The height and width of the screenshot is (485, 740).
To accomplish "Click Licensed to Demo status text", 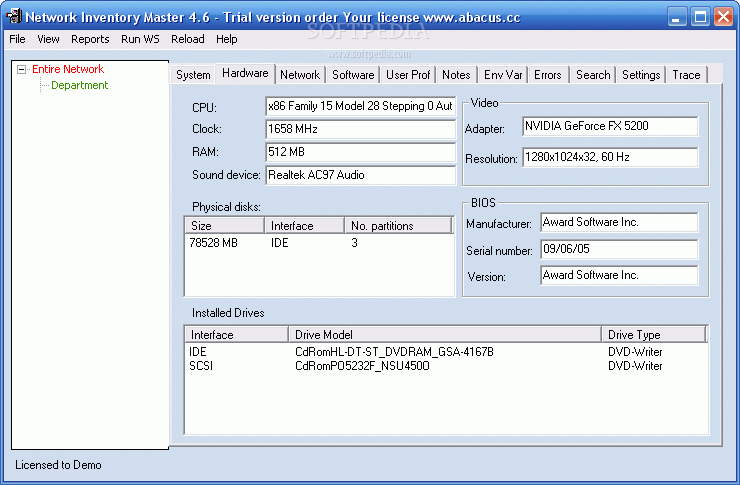I will point(58,465).
